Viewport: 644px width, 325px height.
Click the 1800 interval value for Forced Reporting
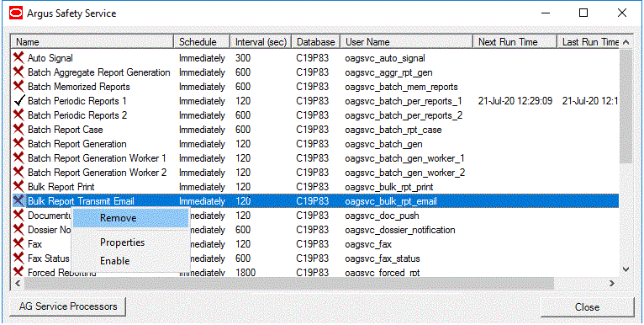point(245,272)
